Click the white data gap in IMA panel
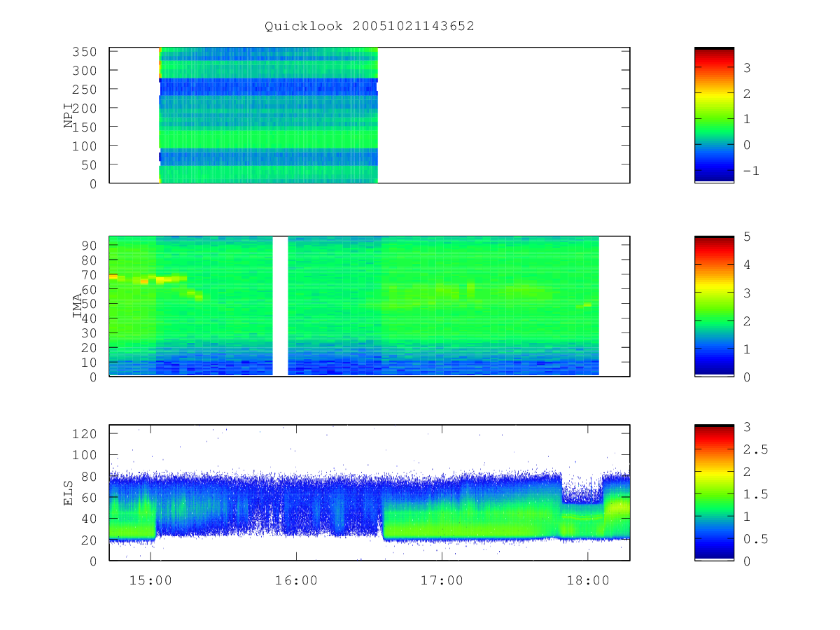Viewport: 840px width, 630px height. tap(280, 306)
